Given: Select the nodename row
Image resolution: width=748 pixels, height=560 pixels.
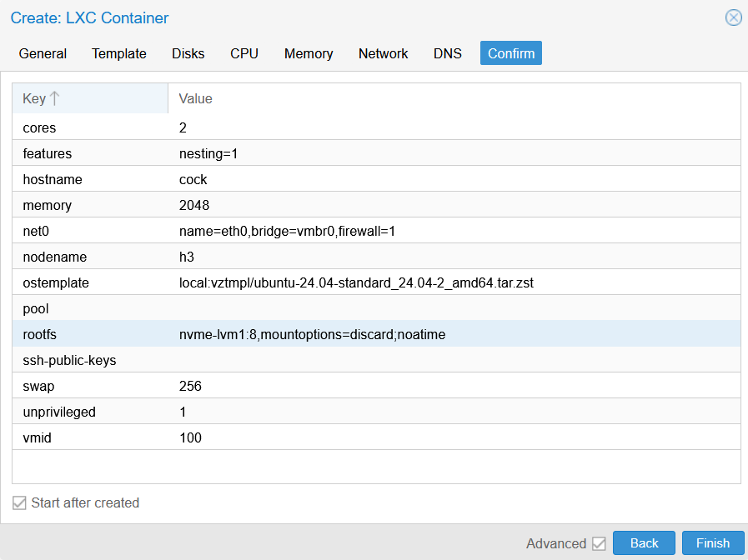Looking at the screenshot, I should click(376, 257).
